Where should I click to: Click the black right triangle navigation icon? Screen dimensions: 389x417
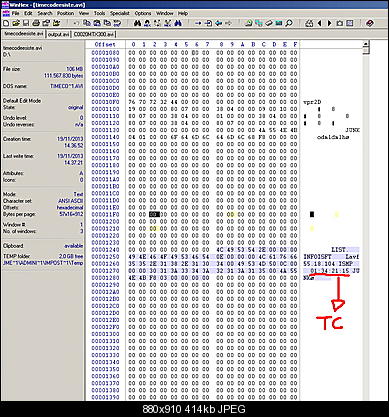click(329, 23)
